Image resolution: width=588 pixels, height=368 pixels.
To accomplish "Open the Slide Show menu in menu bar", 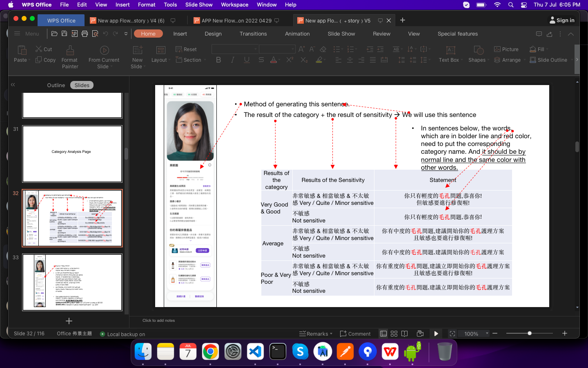I will [199, 4].
